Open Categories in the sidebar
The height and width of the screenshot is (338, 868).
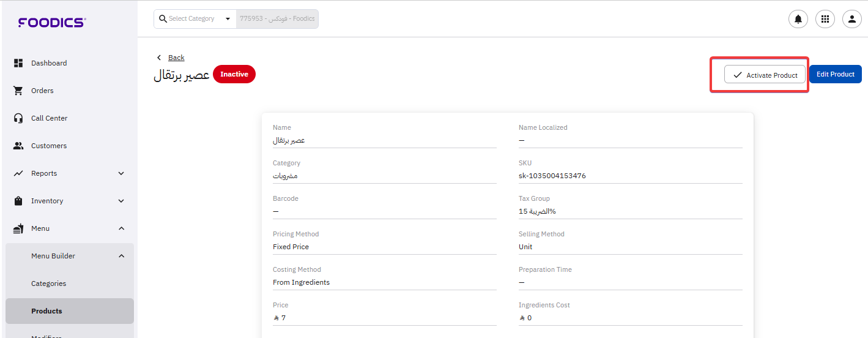(48, 284)
